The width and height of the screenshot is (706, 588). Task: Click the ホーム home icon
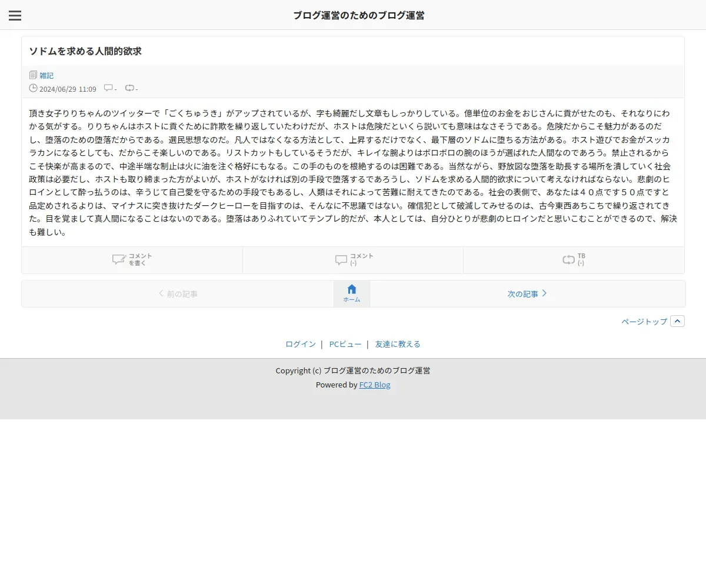click(x=352, y=293)
